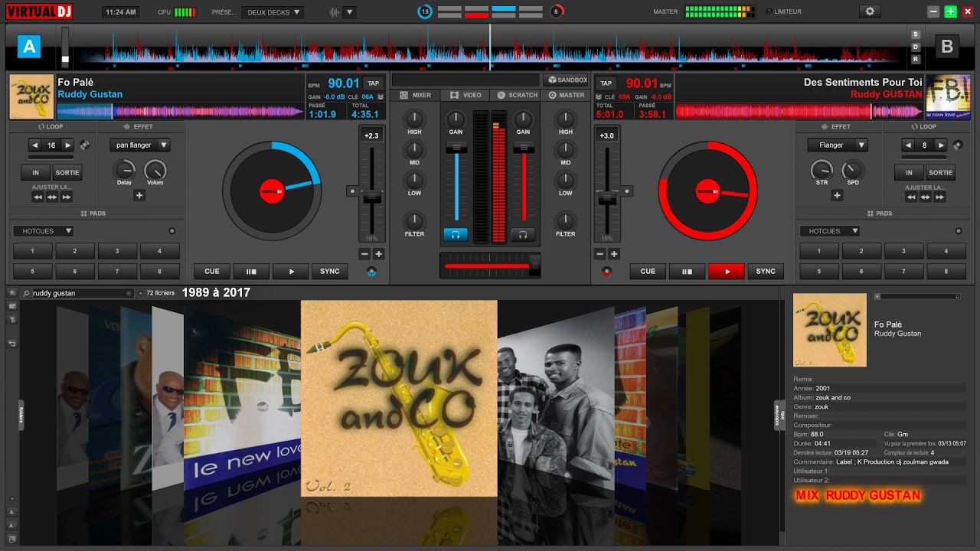This screenshot has width=980, height=551.
Task: Open the settings gear icon
Action: coord(869,11)
